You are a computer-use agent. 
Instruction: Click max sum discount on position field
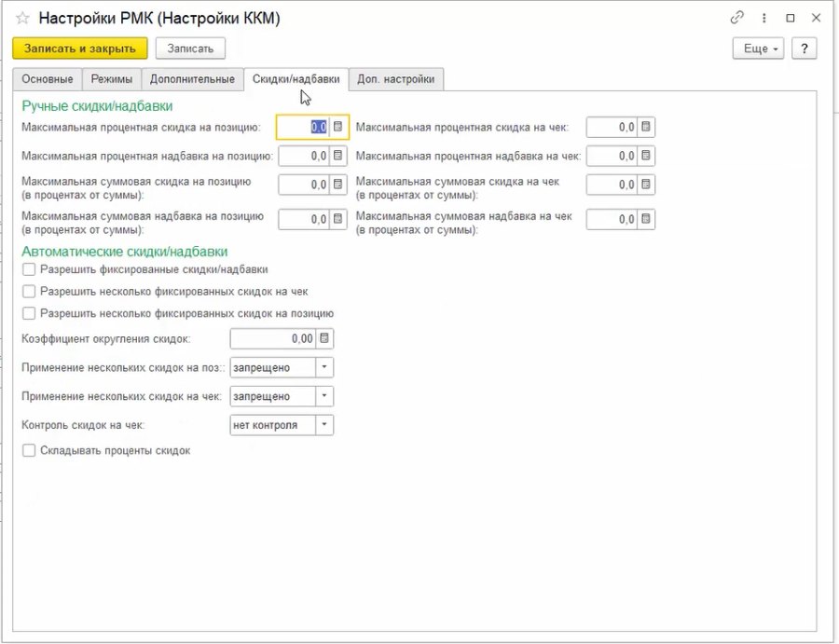305,185
